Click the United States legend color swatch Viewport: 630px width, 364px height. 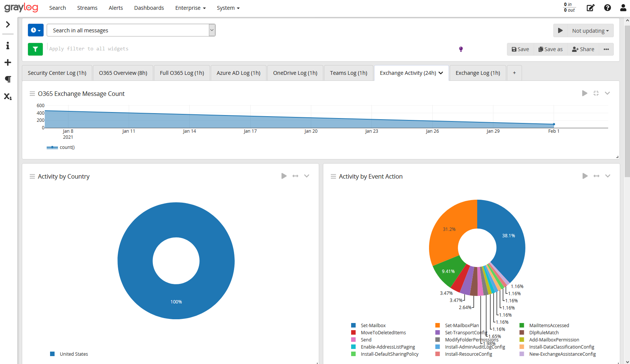pyautogui.click(x=52, y=354)
